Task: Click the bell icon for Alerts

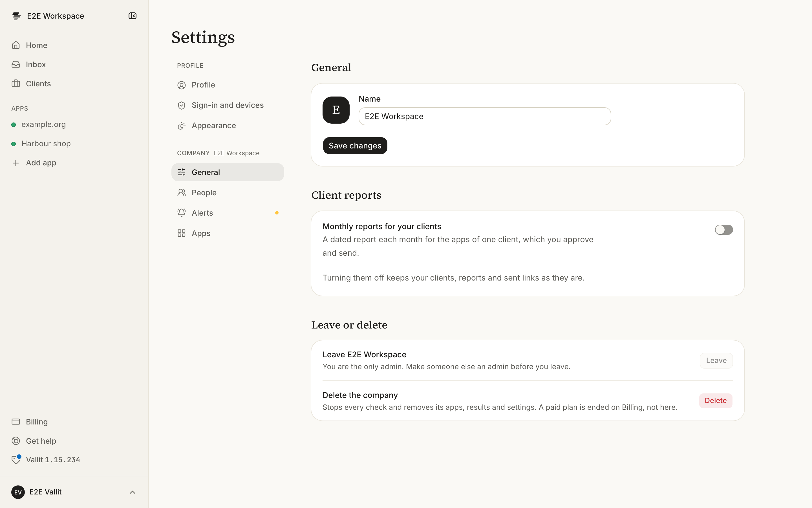Action: pyautogui.click(x=182, y=213)
